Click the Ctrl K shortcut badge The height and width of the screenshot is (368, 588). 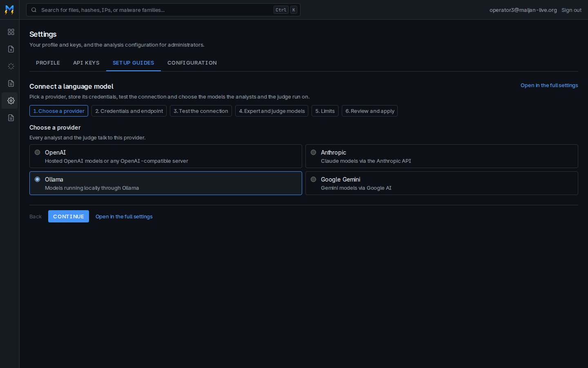(285, 10)
